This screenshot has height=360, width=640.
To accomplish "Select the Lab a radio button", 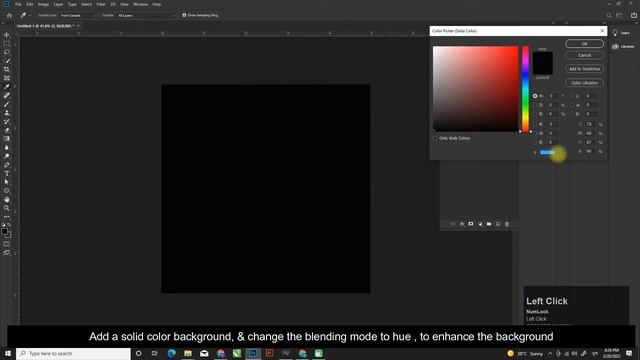I will [572, 105].
